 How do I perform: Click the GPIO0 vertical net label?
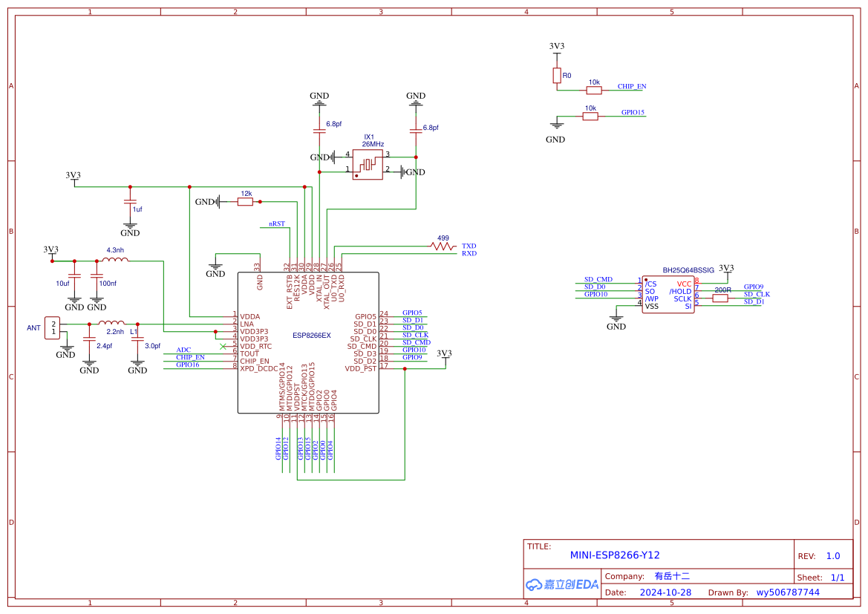point(323,450)
